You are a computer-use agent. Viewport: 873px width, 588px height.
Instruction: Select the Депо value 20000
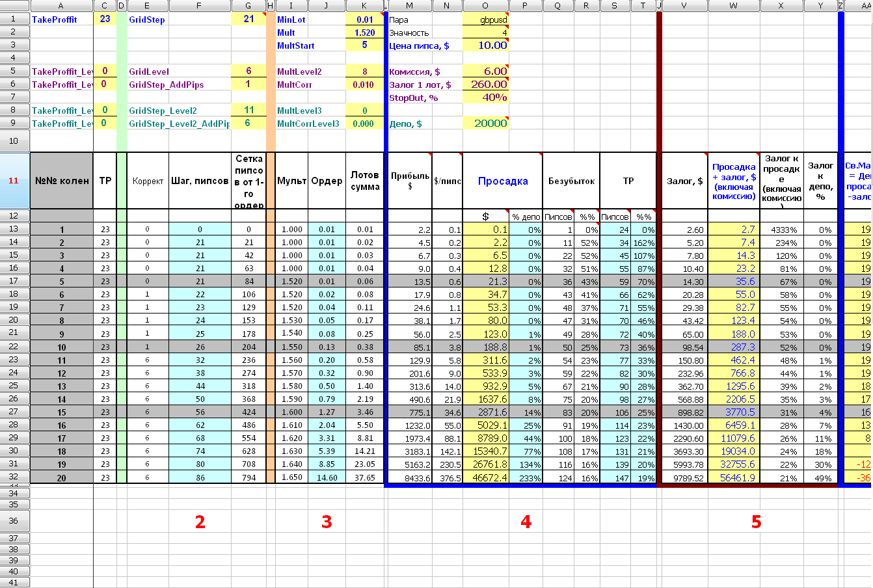[x=486, y=124]
